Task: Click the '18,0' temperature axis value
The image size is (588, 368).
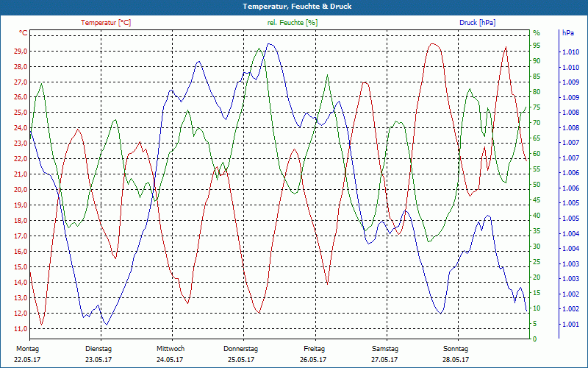Action: (x=21, y=220)
